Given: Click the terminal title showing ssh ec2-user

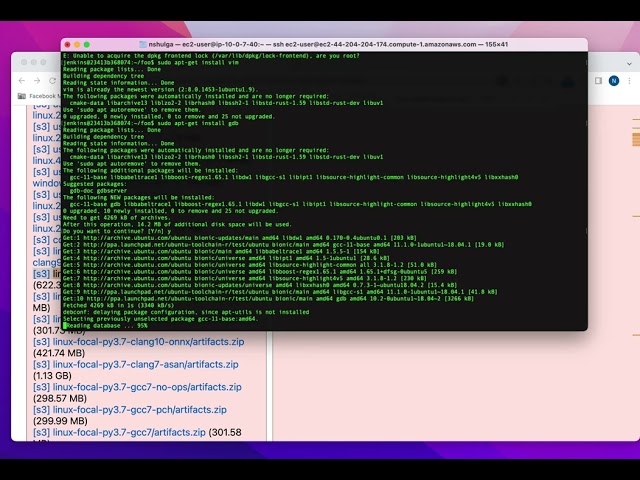Looking at the screenshot, I should [328, 44].
